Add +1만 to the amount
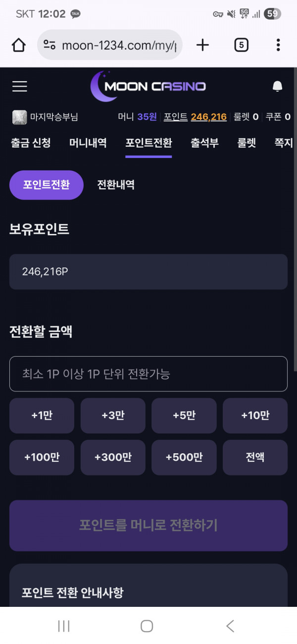This screenshot has height=644, width=297. click(42, 416)
